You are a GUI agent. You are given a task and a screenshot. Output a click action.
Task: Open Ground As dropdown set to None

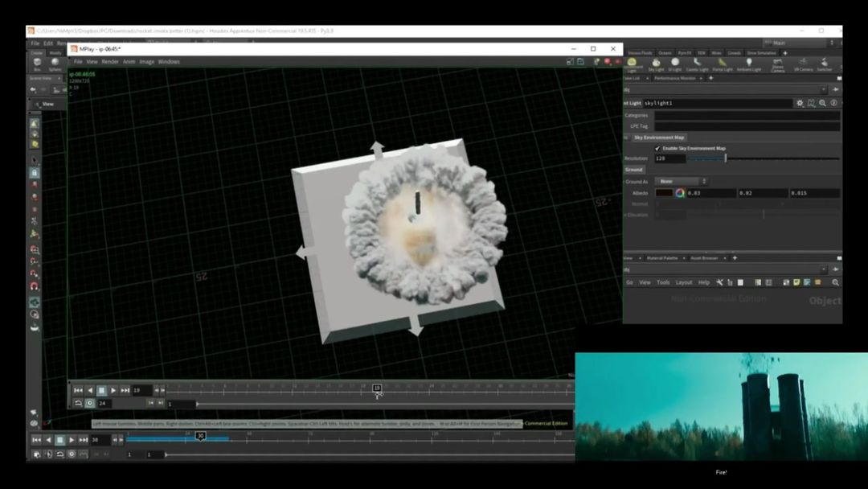pos(681,181)
